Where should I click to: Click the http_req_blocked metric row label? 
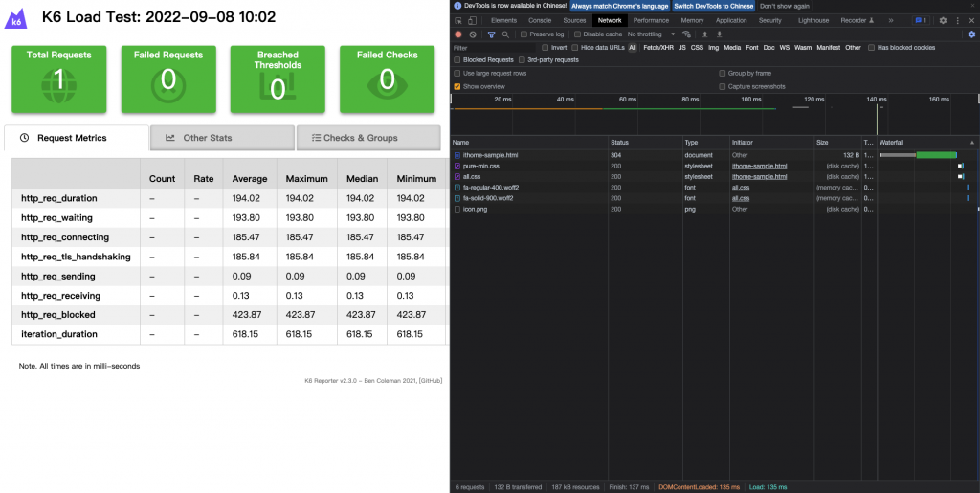coord(58,315)
